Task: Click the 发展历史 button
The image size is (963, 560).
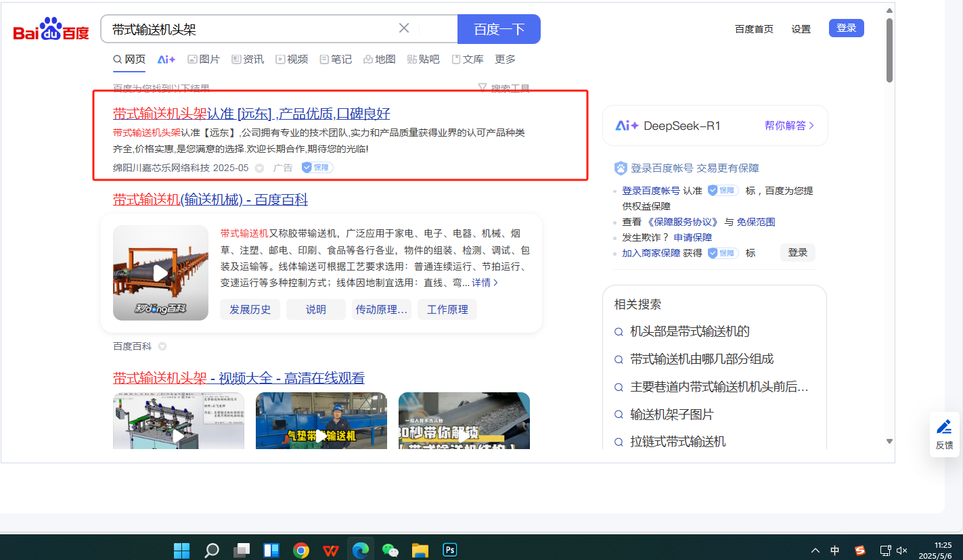Action: (x=250, y=310)
